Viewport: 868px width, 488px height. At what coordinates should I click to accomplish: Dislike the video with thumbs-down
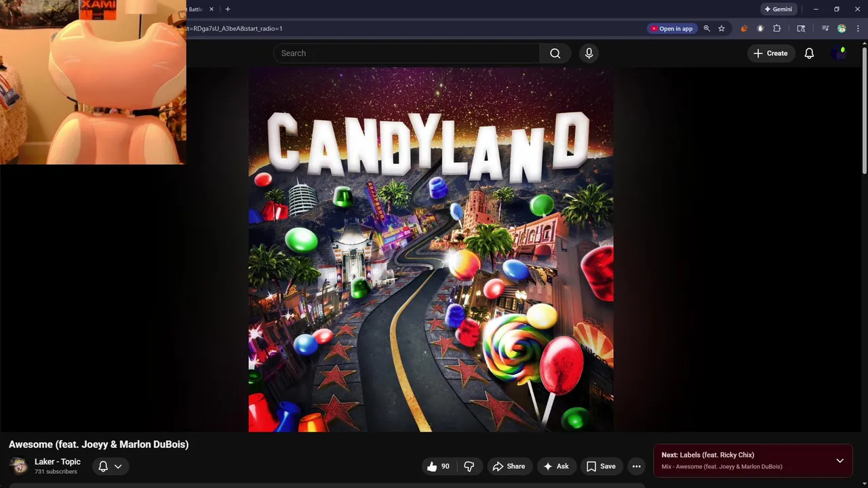469,466
